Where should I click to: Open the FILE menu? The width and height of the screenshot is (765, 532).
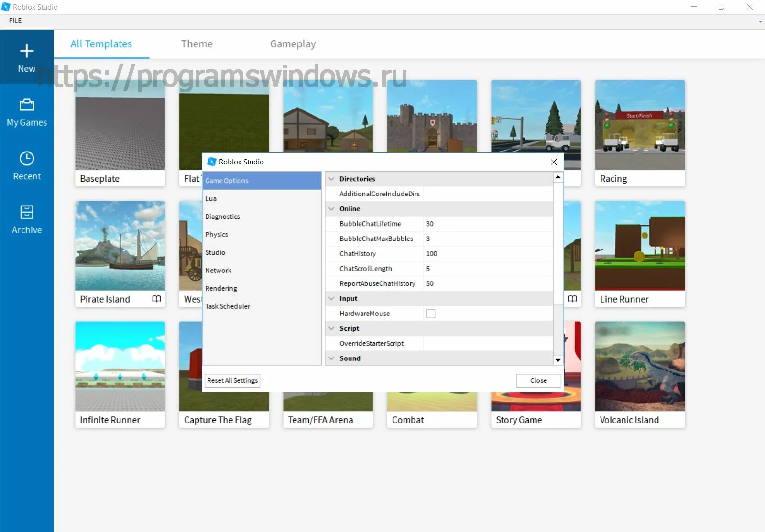pyautogui.click(x=15, y=21)
